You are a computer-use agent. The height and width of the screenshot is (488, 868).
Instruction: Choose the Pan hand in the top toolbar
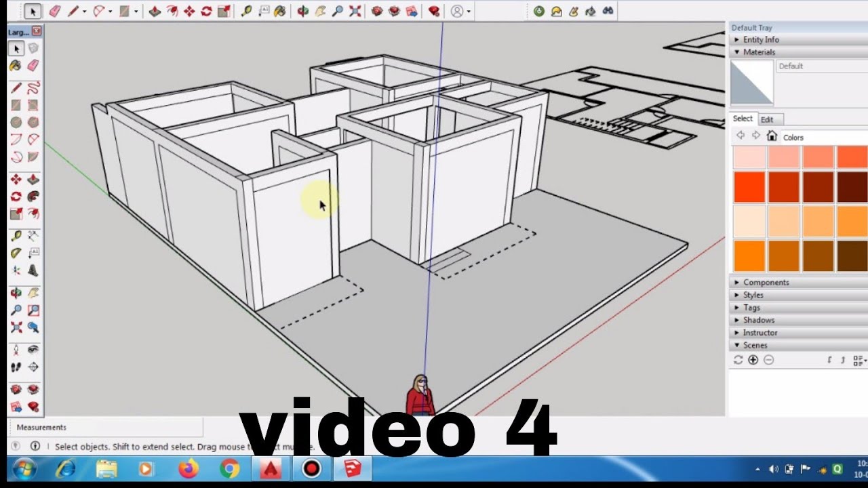tap(320, 11)
